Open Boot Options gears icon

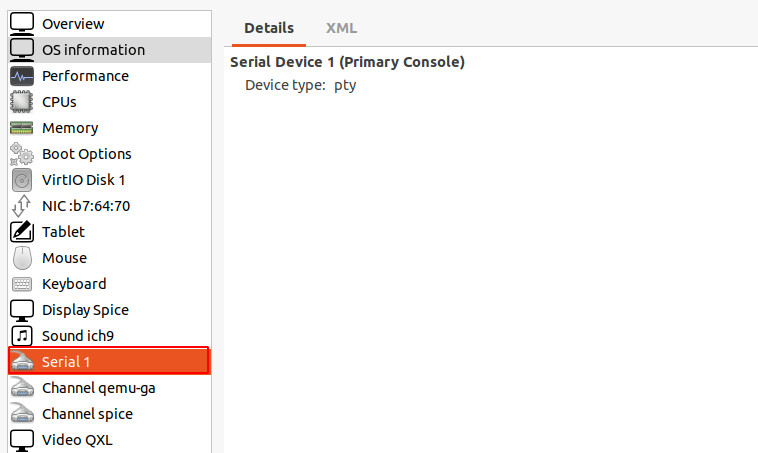(x=22, y=154)
